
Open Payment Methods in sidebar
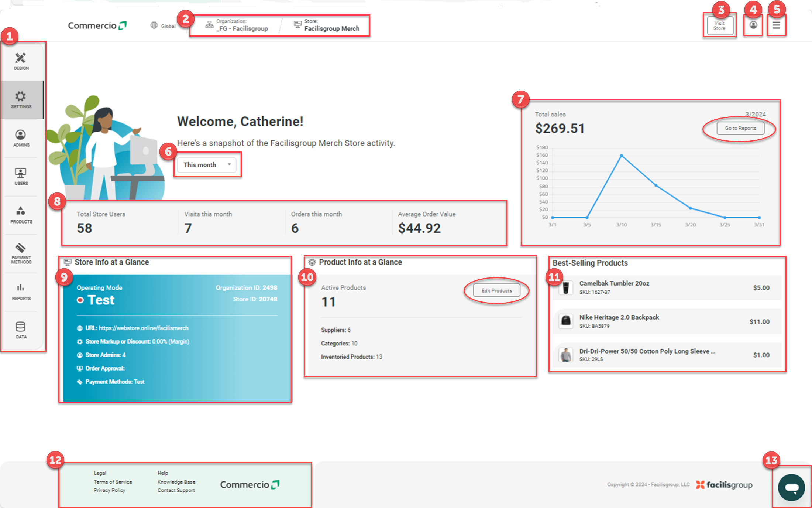point(21,253)
